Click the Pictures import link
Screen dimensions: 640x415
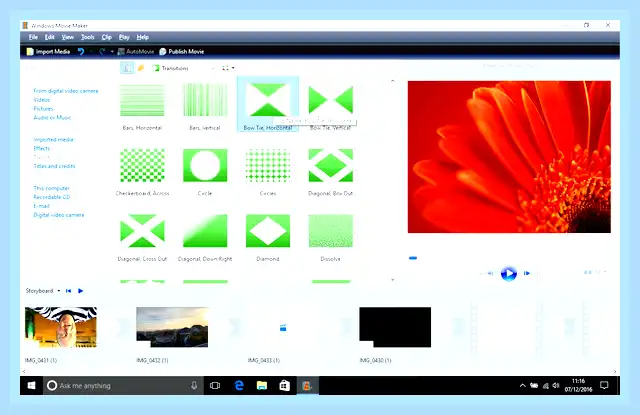pos(43,109)
